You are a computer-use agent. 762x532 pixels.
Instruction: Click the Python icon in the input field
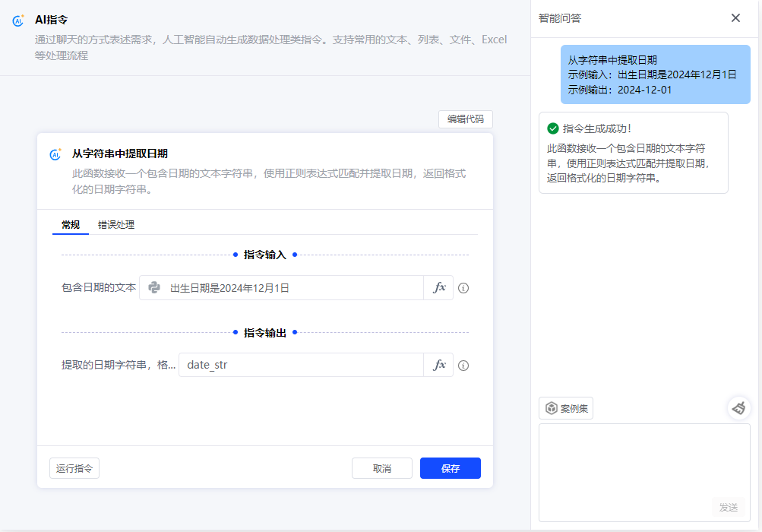[x=154, y=288]
